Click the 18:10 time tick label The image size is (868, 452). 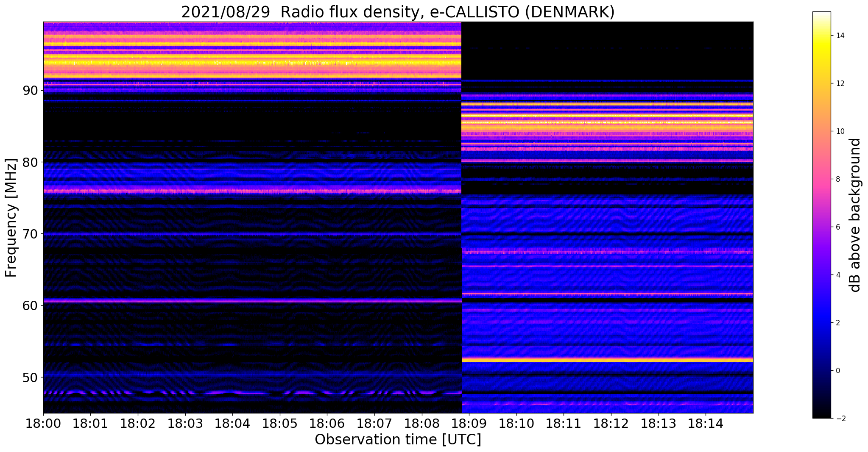(516, 424)
